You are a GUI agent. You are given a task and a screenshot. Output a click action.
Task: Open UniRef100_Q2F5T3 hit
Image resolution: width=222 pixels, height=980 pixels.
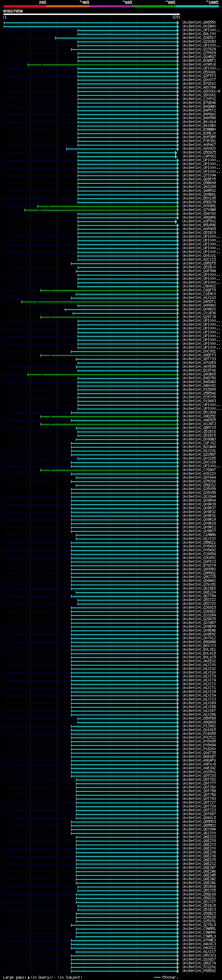click(x=199, y=76)
